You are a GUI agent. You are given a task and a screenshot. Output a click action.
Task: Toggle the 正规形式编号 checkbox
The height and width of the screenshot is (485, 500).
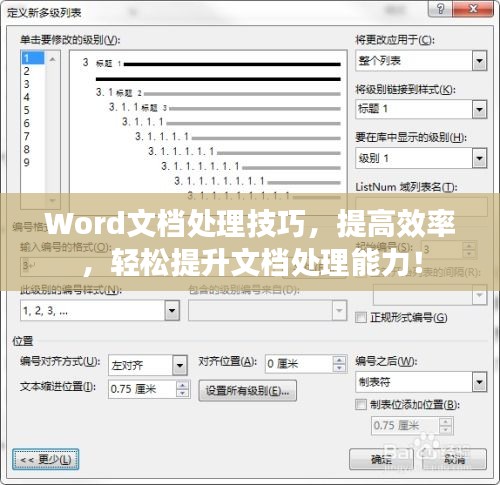click(361, 317)
